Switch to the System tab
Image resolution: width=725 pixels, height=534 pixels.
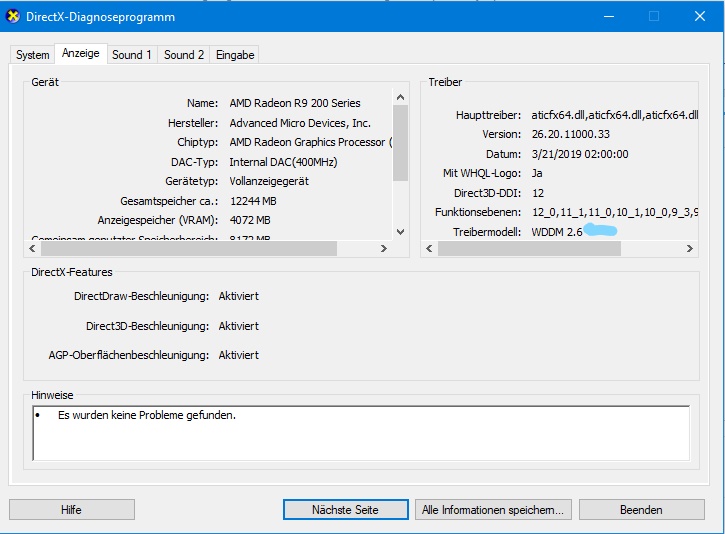tap(32, 55)
